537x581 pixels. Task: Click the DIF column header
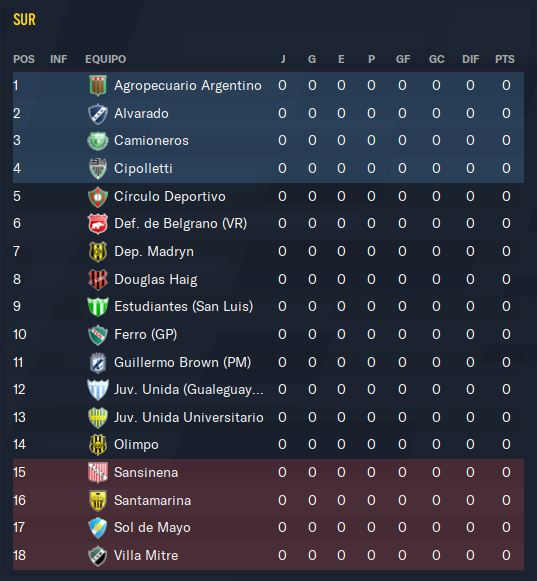(470, 59)
